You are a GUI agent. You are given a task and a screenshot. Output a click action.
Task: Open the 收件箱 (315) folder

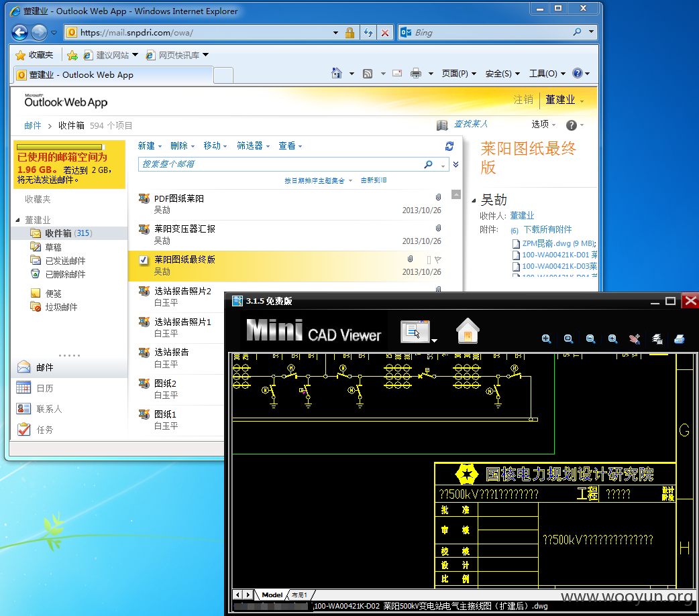pyautogui.click(x=68, y=233)
